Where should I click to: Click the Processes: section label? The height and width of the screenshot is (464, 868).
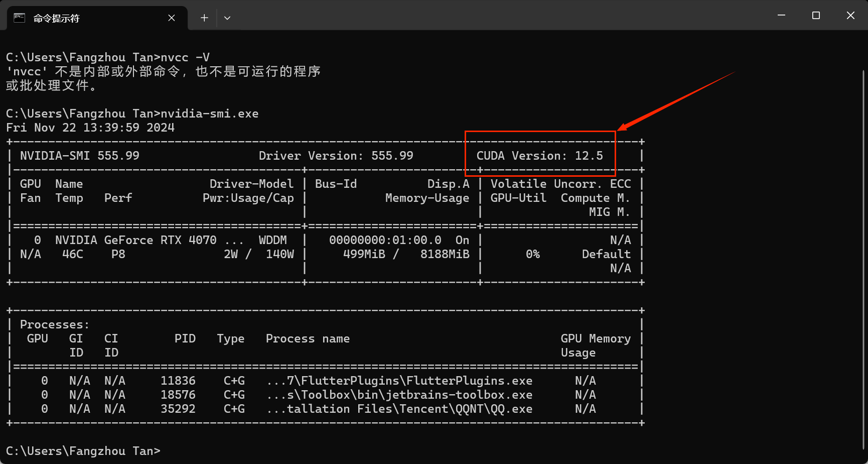(55, 324)
